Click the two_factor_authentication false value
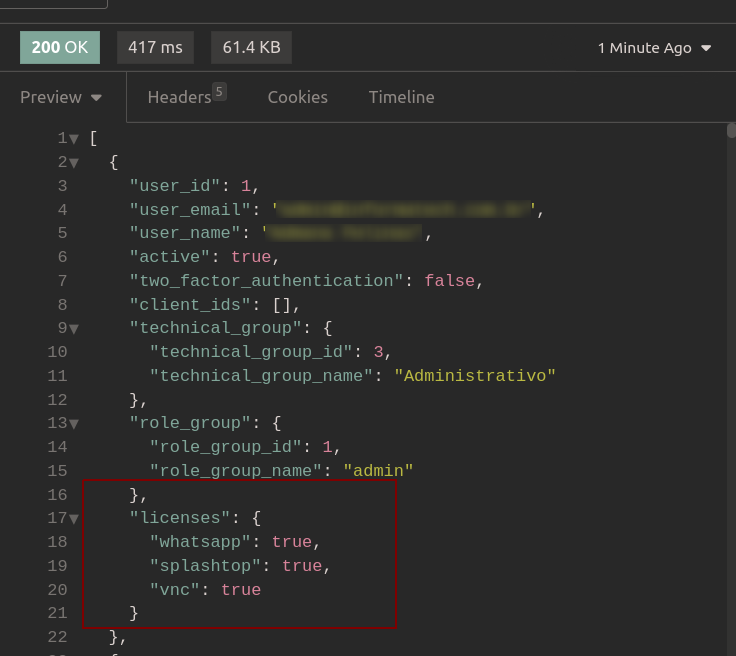The width and height of the screenshot is (736, 656). point(449,281)
